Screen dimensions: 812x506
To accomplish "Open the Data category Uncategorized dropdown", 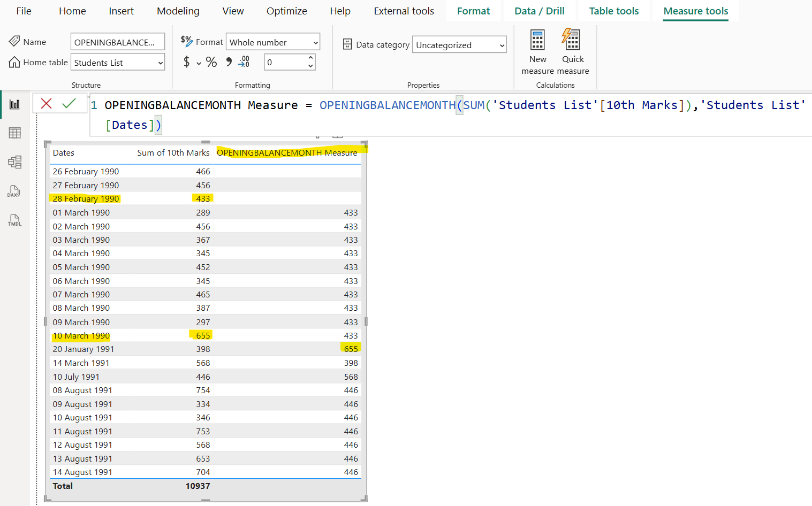I will coord(459,45).
